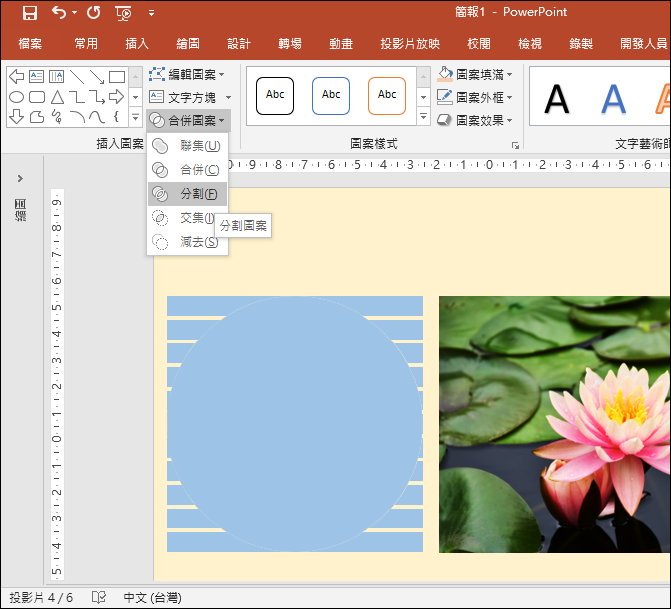Select the oval shape
671x609 pixels.
[x=16, y=97]
